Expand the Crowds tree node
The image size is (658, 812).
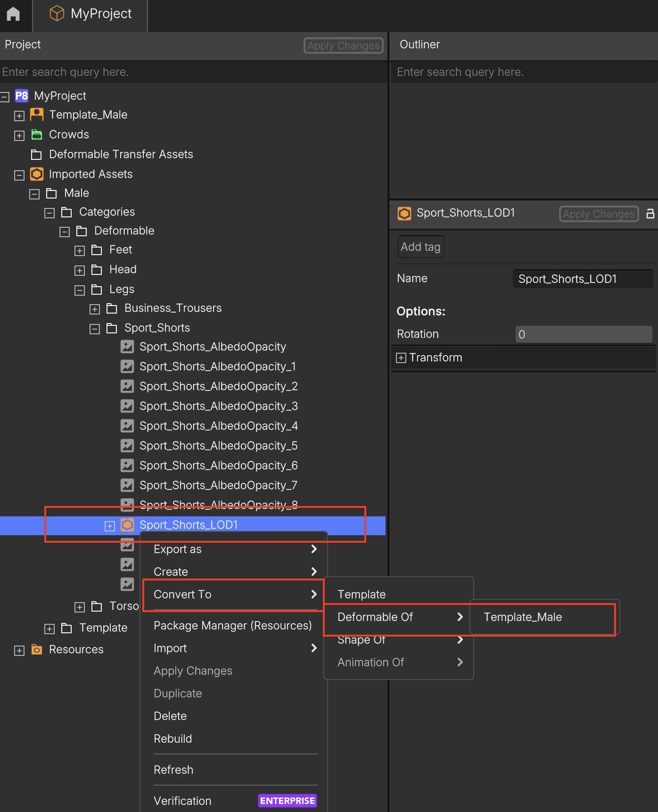pyautogui.click(x=19, y=136)
